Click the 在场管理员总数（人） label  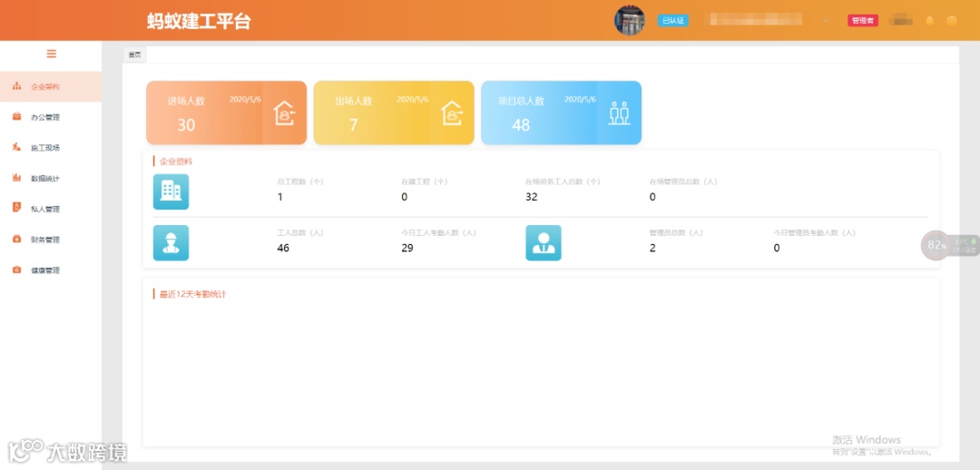click(683, 181)
